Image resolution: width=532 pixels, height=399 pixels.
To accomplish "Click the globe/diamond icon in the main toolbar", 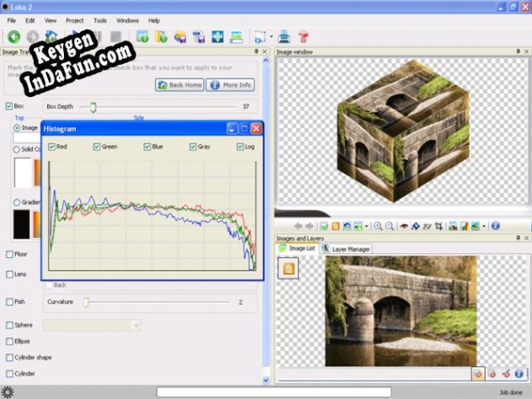I will [218, 36].
